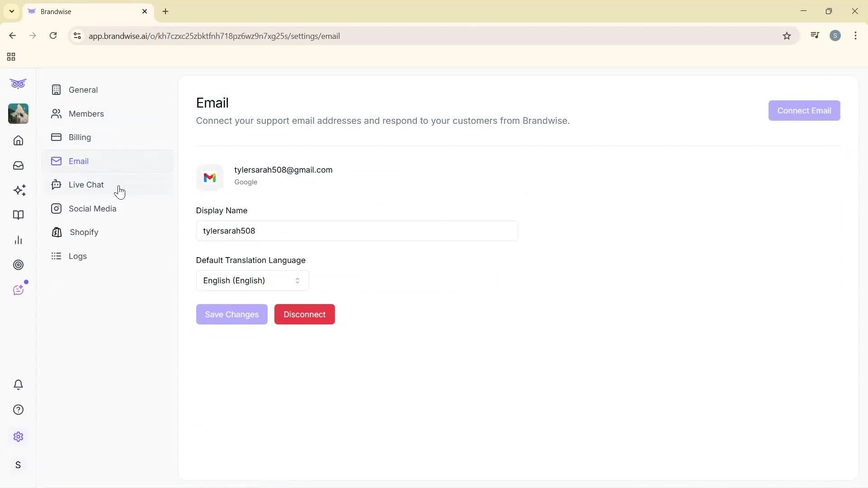Open the inbox icon in sidebar

18,165
